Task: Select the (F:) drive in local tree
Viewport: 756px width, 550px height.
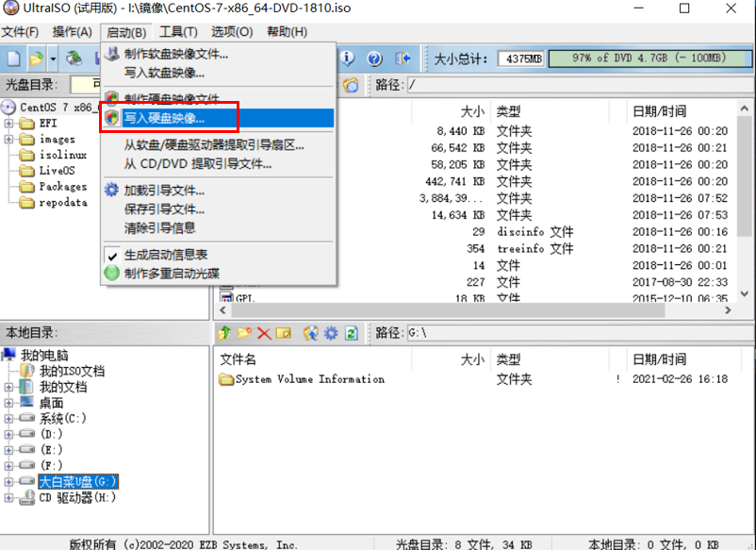Action: [x=51, y=465]
